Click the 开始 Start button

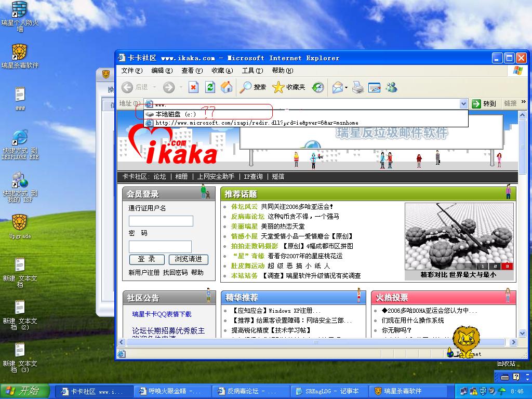(25, 391)
